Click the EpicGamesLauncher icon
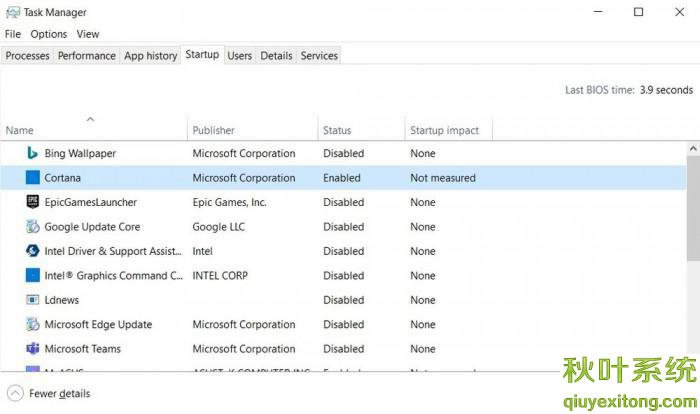Screen dimensions: 700x414 (33, 202)
